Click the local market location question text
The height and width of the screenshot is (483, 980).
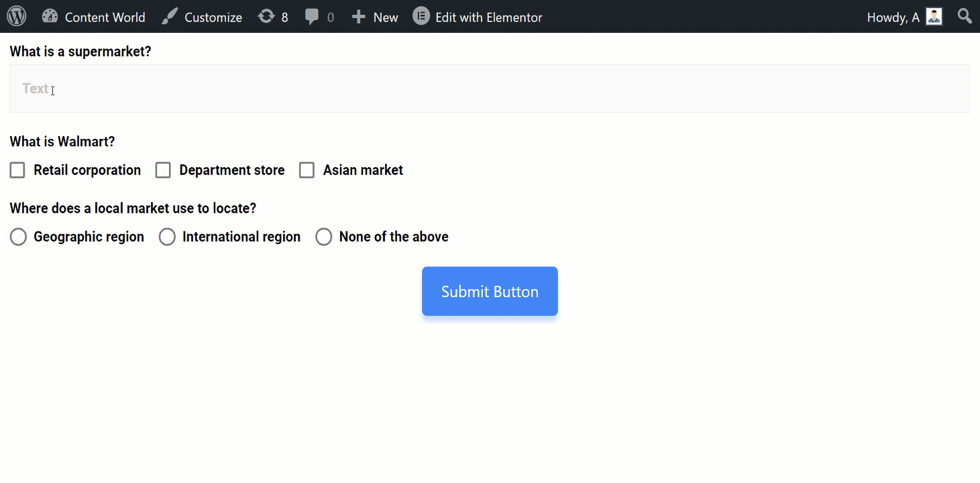[x=133, y=208]
